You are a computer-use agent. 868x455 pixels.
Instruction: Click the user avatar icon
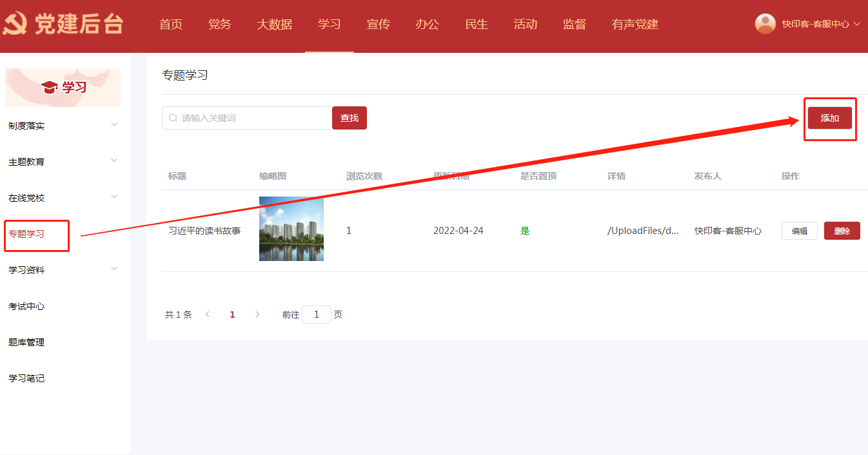[x=765, y=24]
